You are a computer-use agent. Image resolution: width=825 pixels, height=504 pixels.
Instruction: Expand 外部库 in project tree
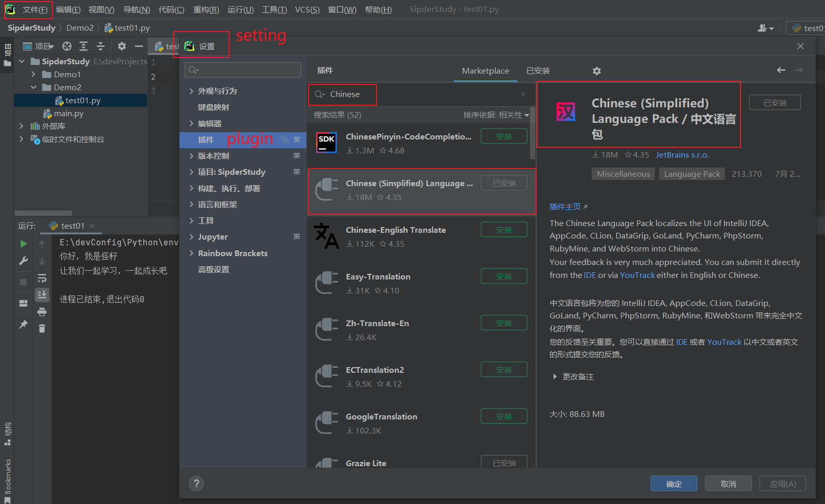21,127
